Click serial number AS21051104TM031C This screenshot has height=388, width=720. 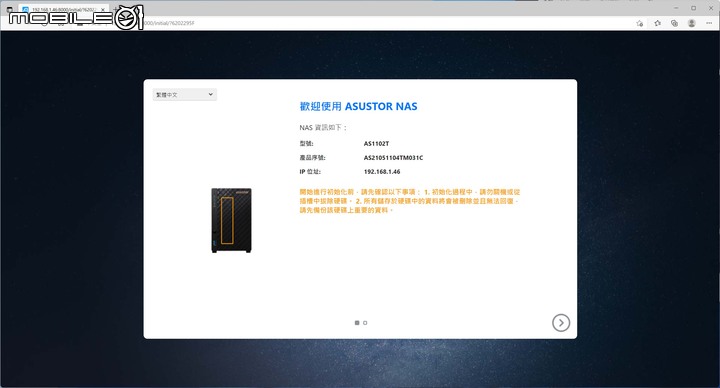tap(394, 157)
